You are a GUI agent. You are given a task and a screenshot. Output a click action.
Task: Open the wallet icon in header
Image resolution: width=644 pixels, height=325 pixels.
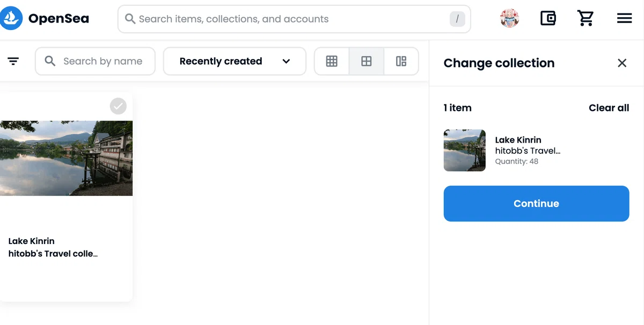pyautogui.click(x=548, y=19)
